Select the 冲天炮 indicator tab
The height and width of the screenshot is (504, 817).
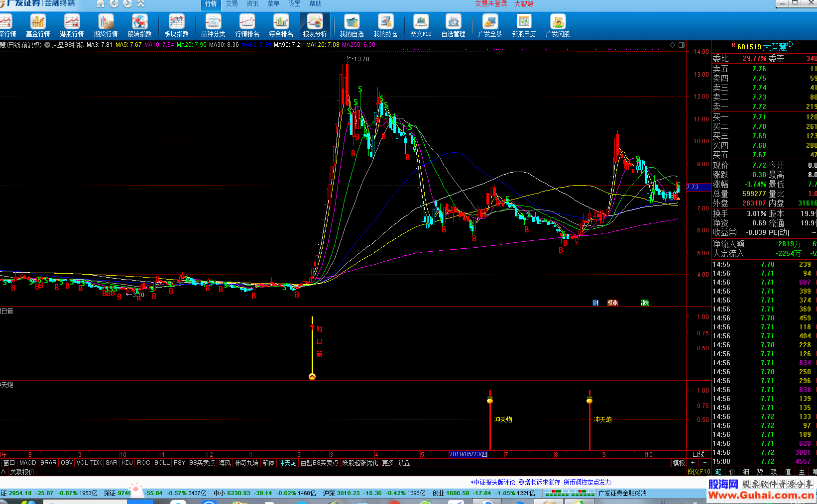(x=288, y=463)
